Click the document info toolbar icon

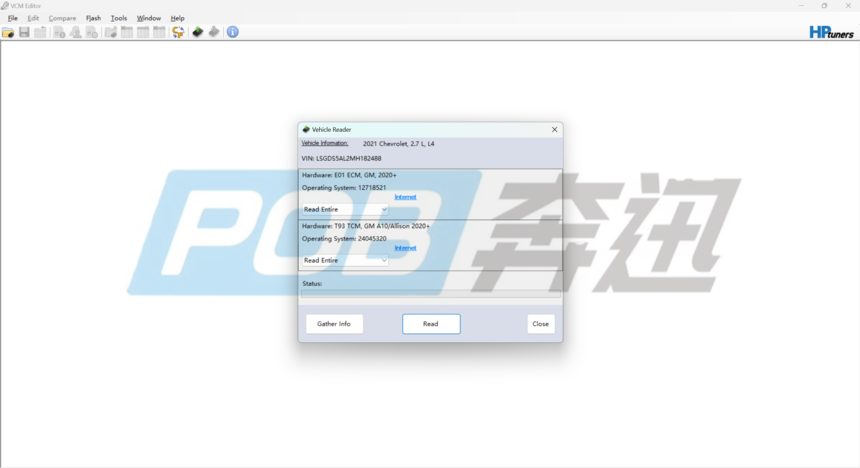click(x=59, y=32)
